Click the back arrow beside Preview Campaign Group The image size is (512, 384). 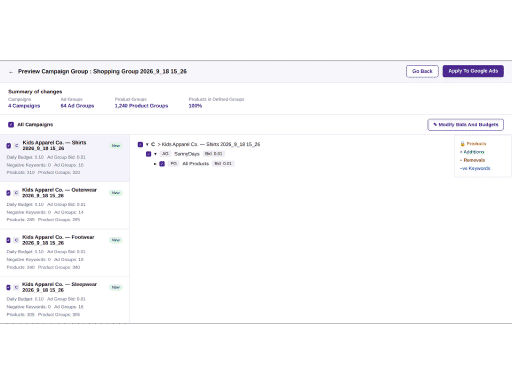click(x=11, y=72)
